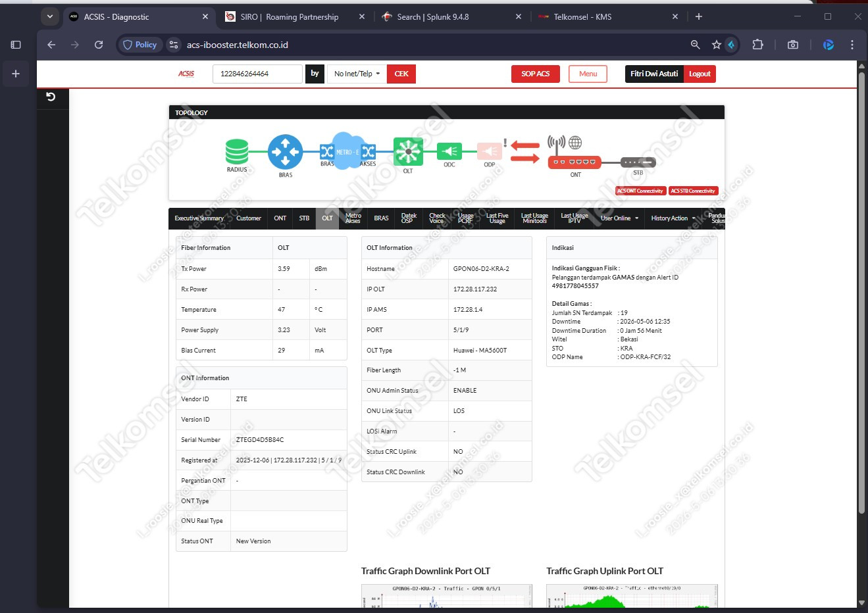Reload the current page

coord(99,45)
